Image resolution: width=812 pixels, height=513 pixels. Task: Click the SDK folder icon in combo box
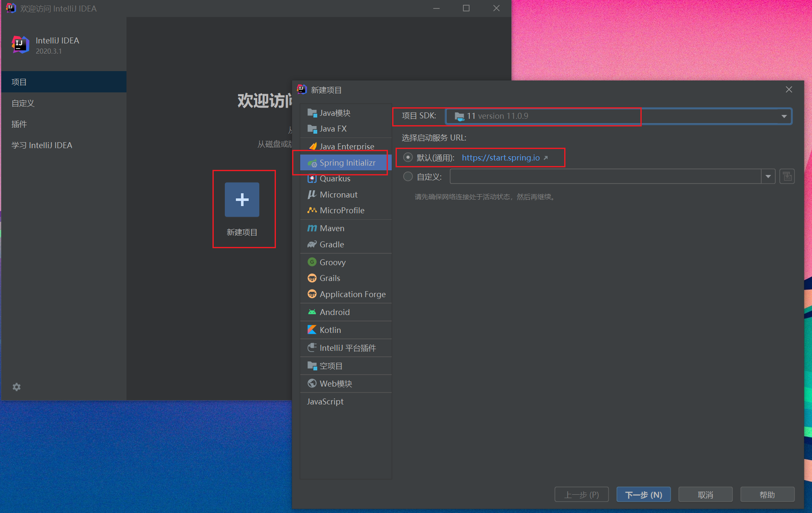tap(459, 116)
